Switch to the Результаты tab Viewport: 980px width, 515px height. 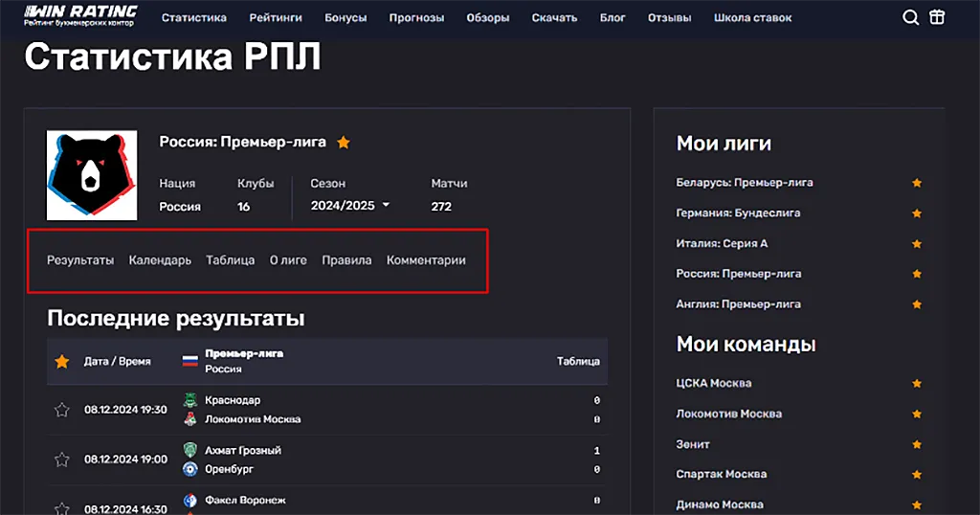point(80,260)
